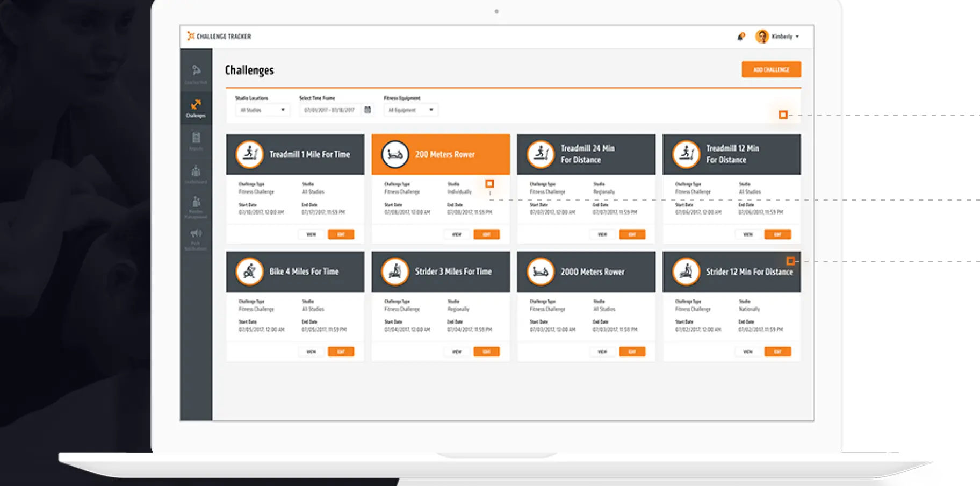Image resolution: width=980 pixels, height=486 pixels.
Task: Select the highlighted 200 Meters Rower card
Action: pos(440,154)
